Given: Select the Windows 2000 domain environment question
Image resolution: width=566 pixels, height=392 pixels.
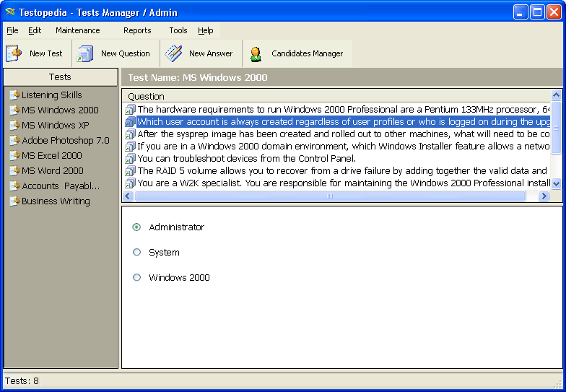Looking at the screenshot, I should (x=336, y=146).
